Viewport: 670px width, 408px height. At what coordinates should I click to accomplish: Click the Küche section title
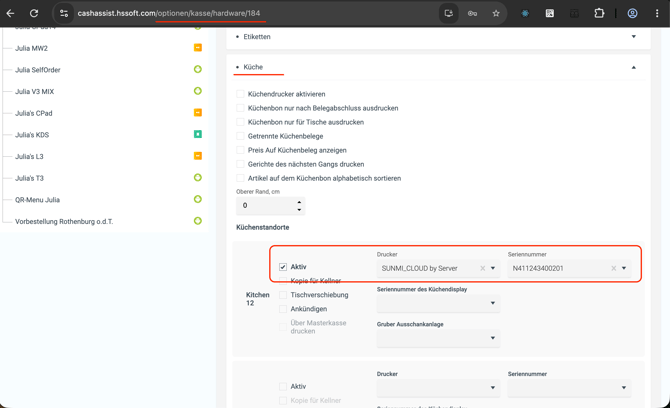253,67
